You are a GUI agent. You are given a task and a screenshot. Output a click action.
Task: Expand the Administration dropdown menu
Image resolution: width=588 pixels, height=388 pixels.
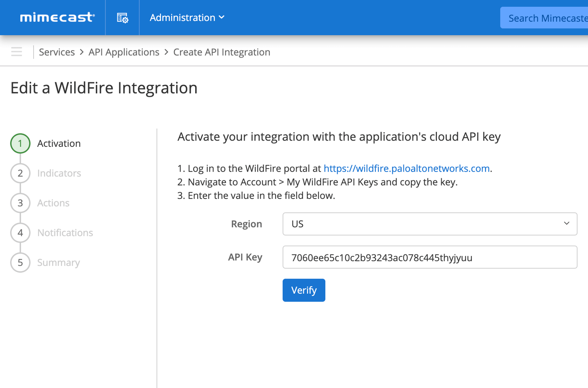187,17
